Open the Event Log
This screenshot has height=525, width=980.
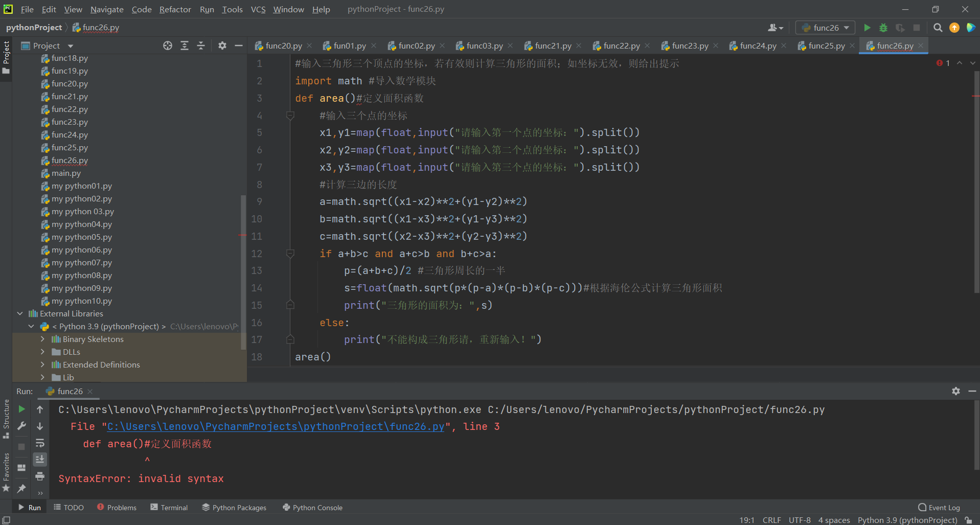939,507
